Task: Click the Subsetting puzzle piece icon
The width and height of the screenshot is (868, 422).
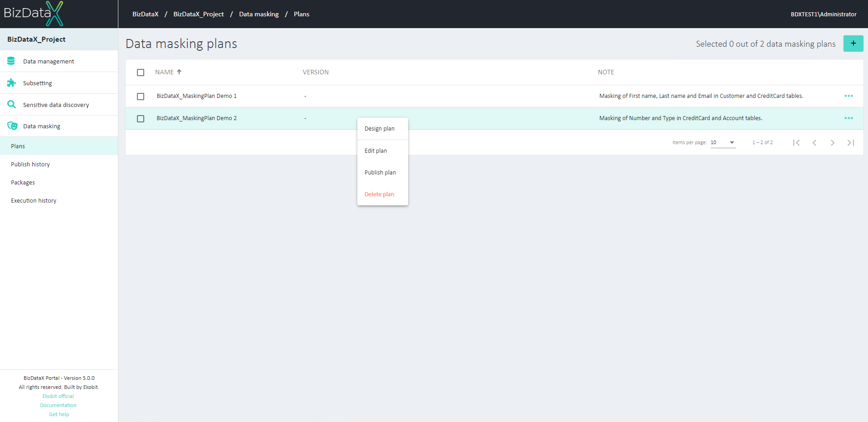Action: [x=11, y=82]
